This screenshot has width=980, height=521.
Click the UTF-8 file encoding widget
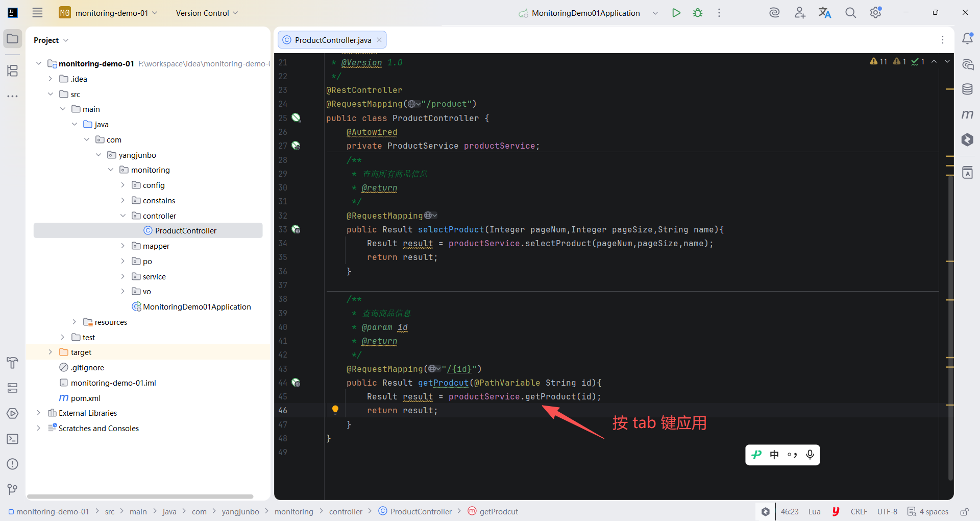pyautogui.click(x=887, y=511)
